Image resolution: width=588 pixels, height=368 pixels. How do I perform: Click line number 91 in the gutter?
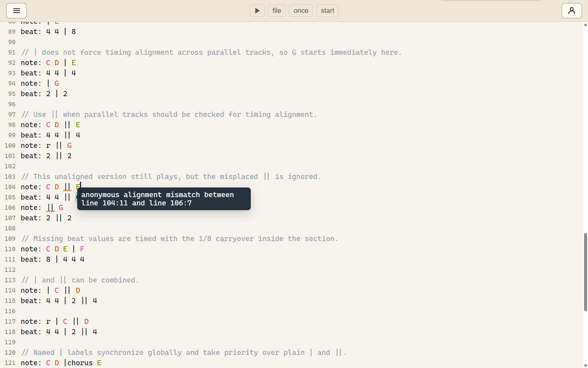point(12,52)
